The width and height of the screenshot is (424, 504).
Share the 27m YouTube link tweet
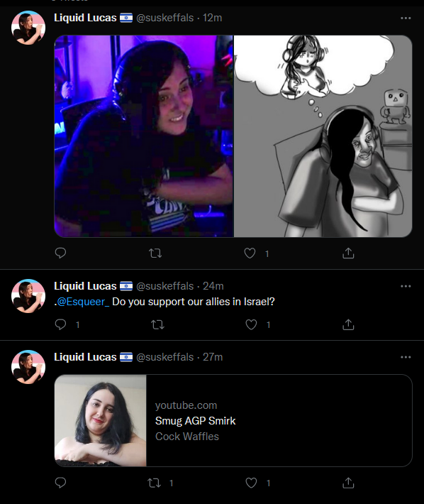(x=348, y=483)
